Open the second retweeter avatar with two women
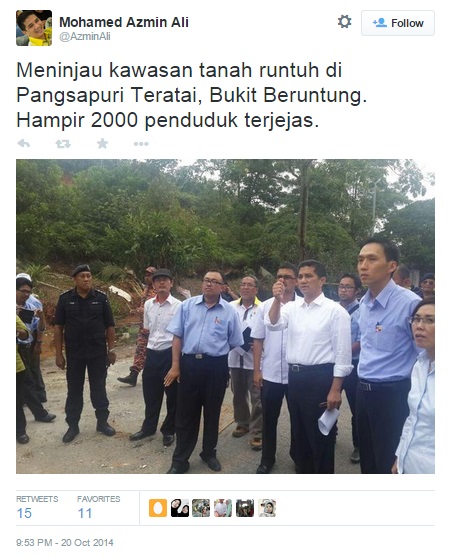Screen dimensions: 452x558 click(180, 508)
